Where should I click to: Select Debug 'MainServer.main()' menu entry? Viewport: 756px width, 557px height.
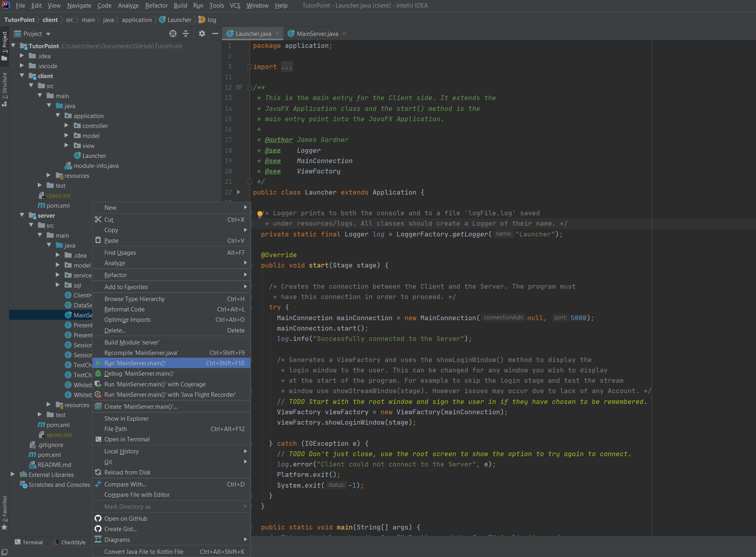(x=171, y=373)
